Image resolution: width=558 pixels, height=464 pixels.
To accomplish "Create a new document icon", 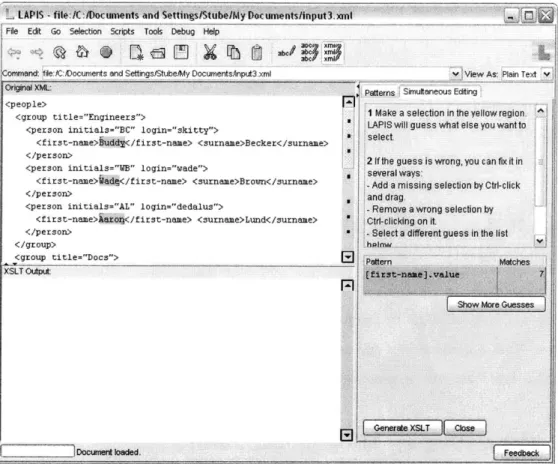I will pos(136,52).
